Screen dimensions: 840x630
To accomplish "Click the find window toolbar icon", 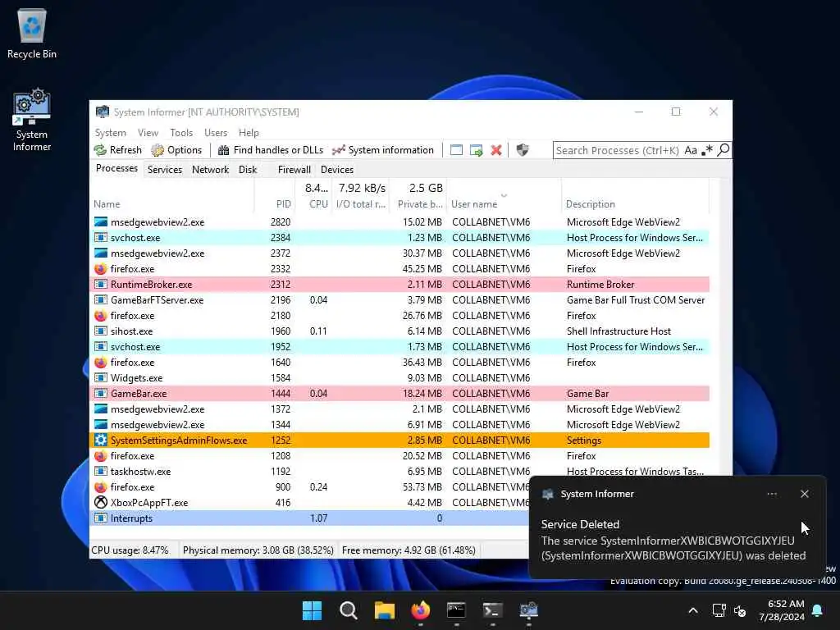I will tap(456, 150).
